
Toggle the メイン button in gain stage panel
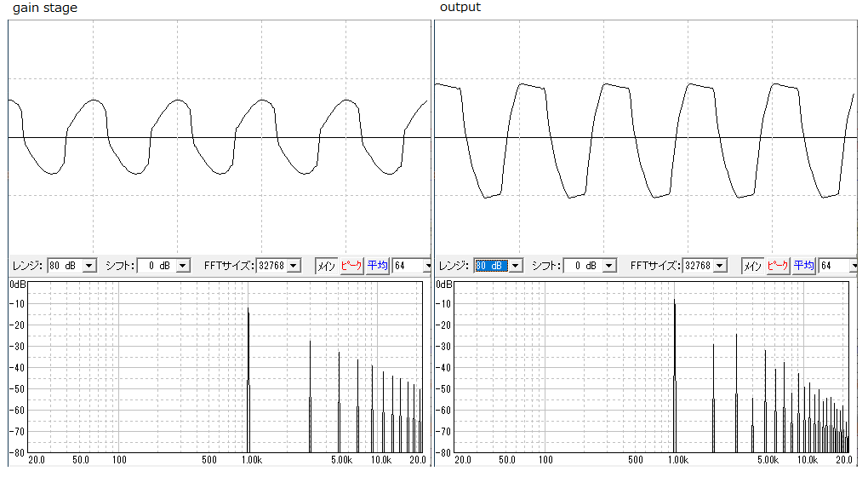[x=326, y=266]
